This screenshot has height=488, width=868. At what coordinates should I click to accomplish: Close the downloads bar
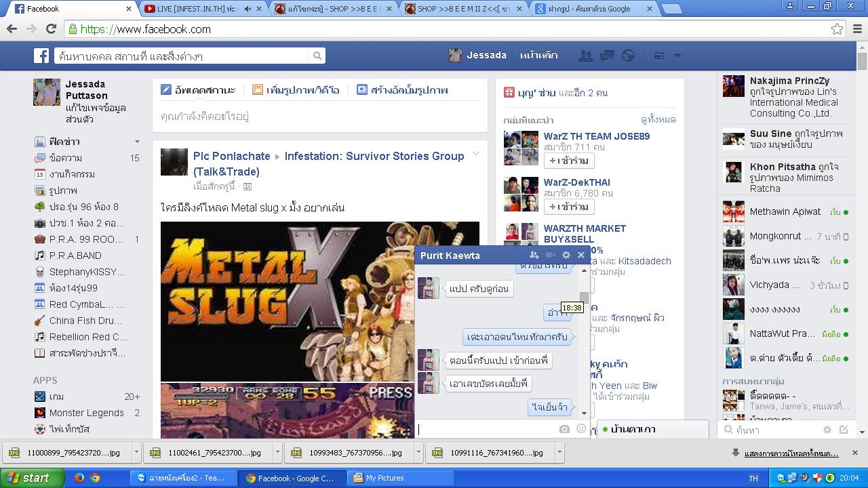tap(854, 453)
